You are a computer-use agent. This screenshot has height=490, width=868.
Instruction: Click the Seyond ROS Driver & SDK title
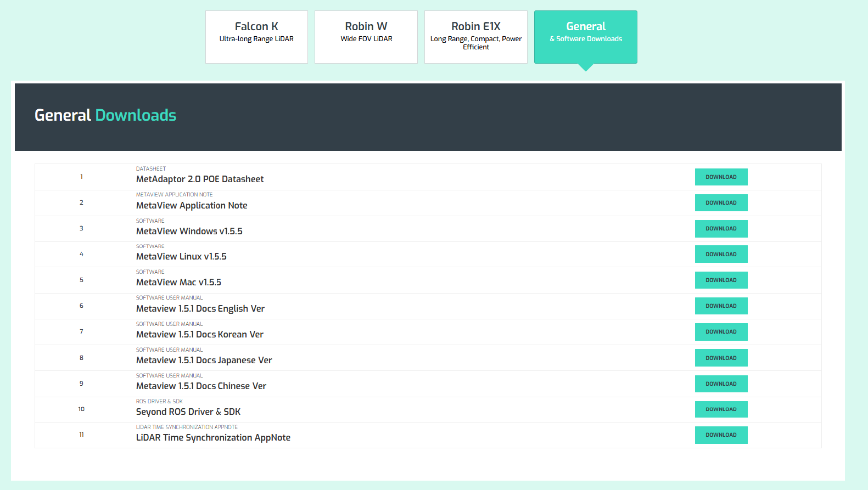[x=188, y=412]
